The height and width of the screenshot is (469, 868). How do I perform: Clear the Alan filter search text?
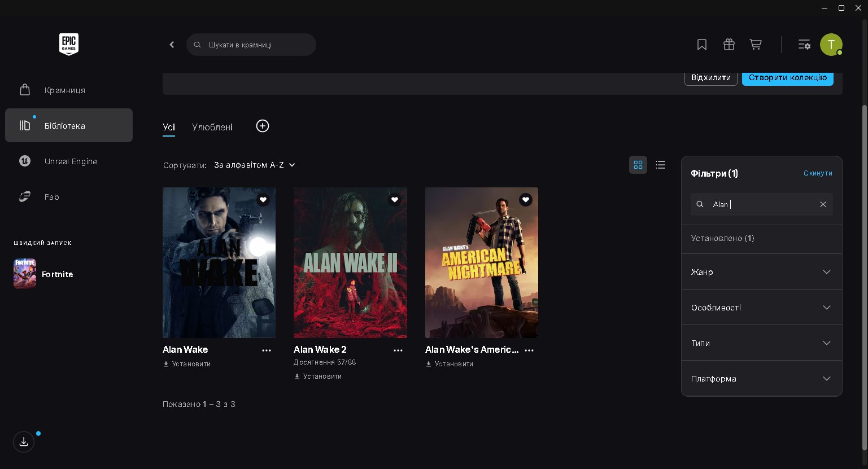coord(823,204)
